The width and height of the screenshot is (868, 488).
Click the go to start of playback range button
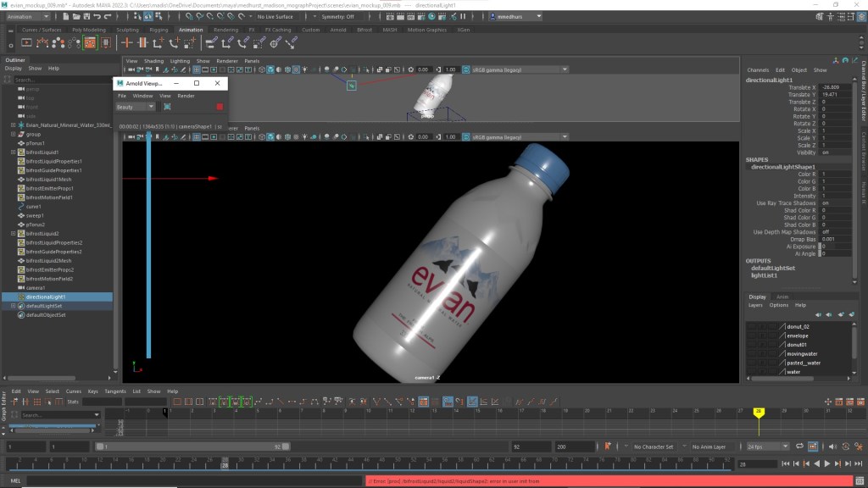tap(786, 463)
